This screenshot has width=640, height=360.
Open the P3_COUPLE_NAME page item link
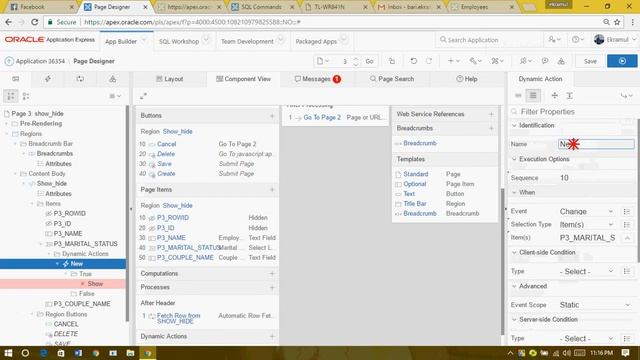click(185, 258)
